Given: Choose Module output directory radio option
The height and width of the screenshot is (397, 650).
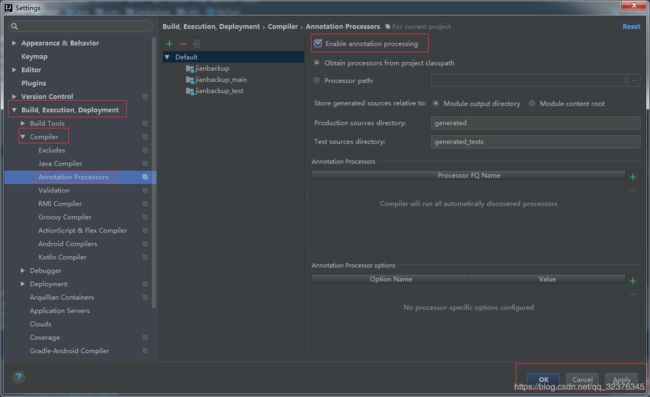Looking at the screenshot, I should pyautogui.click(x=436, y=103).
